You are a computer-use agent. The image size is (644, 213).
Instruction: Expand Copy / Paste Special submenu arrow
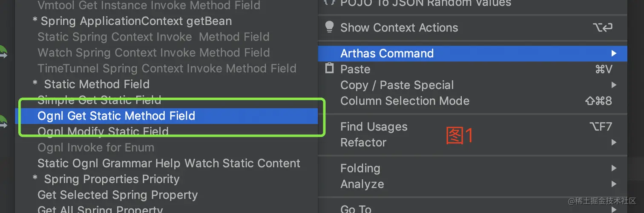(x=614, y=85)
